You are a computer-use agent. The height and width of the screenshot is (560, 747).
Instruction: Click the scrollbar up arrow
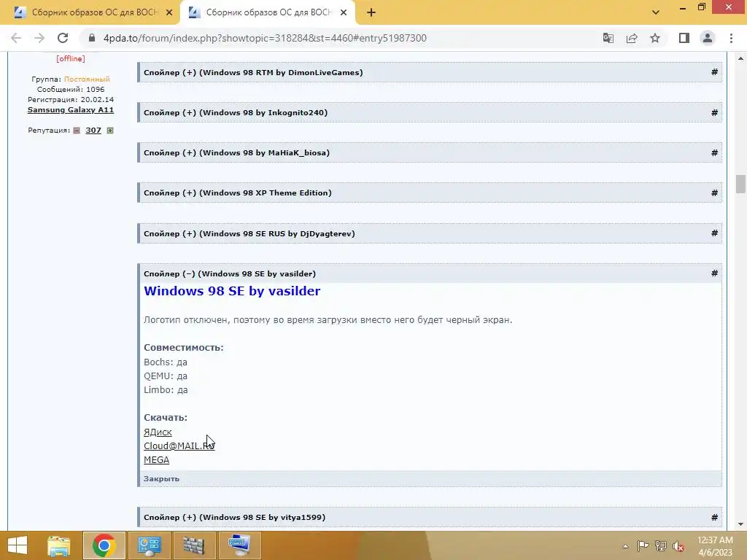click(740, 58)
